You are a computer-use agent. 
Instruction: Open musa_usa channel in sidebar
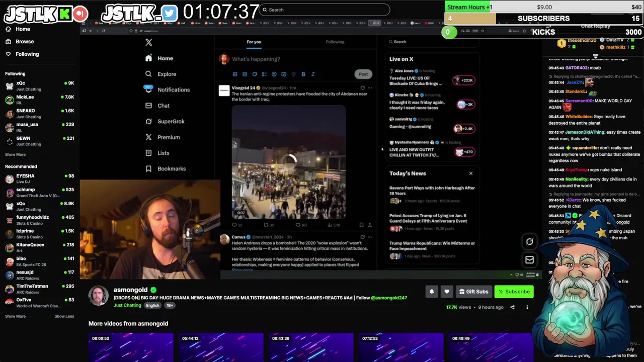[40, 127]
